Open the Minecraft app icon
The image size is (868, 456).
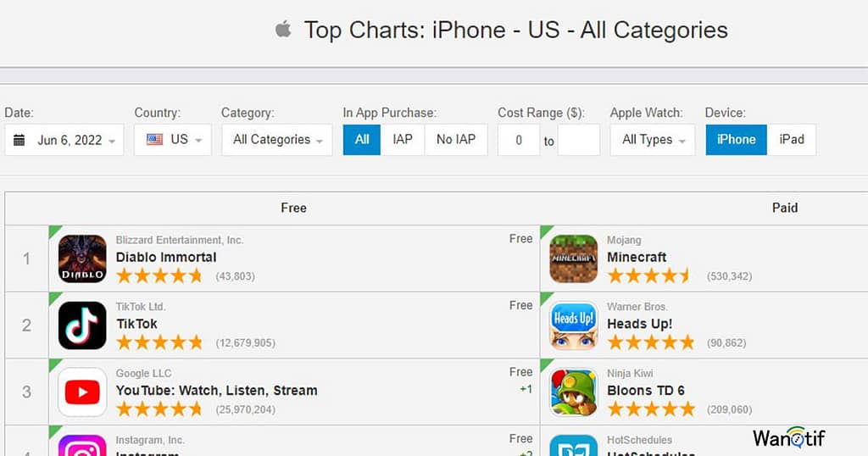click(x=574, y=259)
